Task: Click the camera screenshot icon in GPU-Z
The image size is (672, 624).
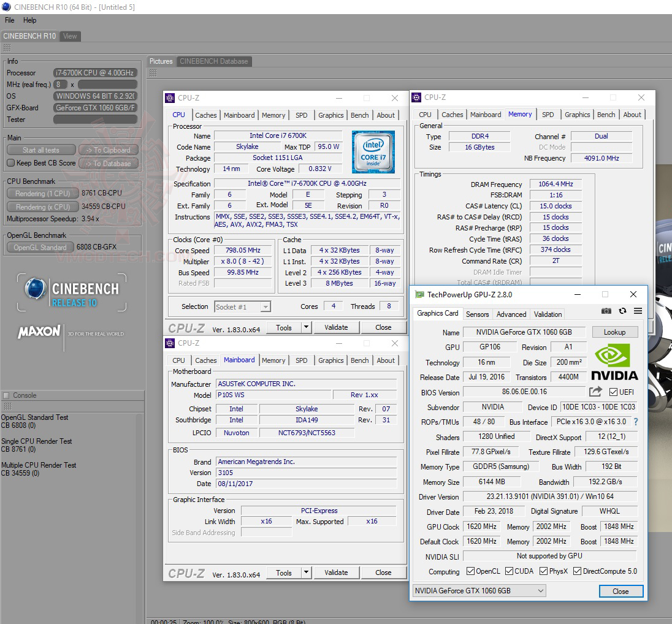Action: 606,311
